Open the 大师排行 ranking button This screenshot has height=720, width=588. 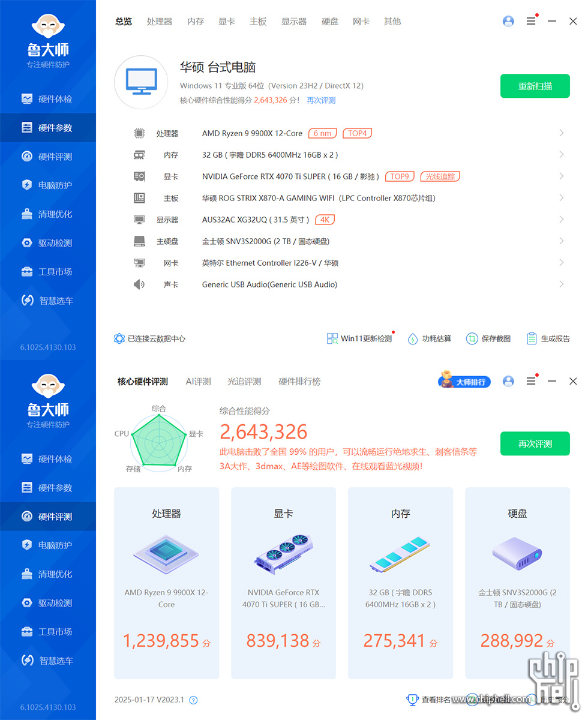pyautogui.click(x=464, y=381)
